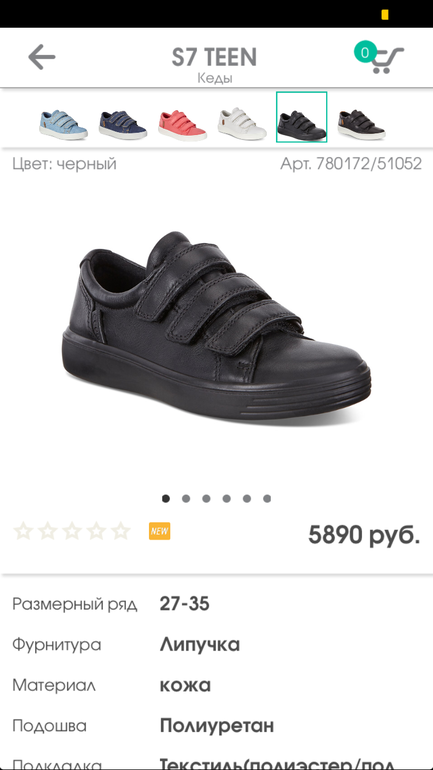This screenshot has width=433, height=770.
Task: Tap the third rating star
Action: [72, 531]
